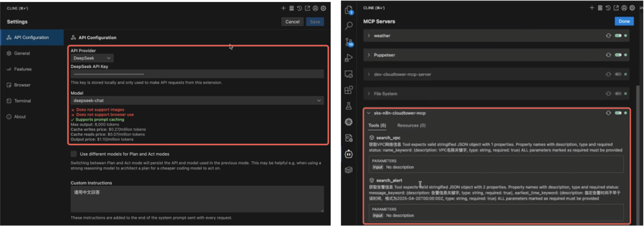The height and width of the screenshot is (226, 644).
Task: Open the Extensions view icon
Action: click(349, 90)
